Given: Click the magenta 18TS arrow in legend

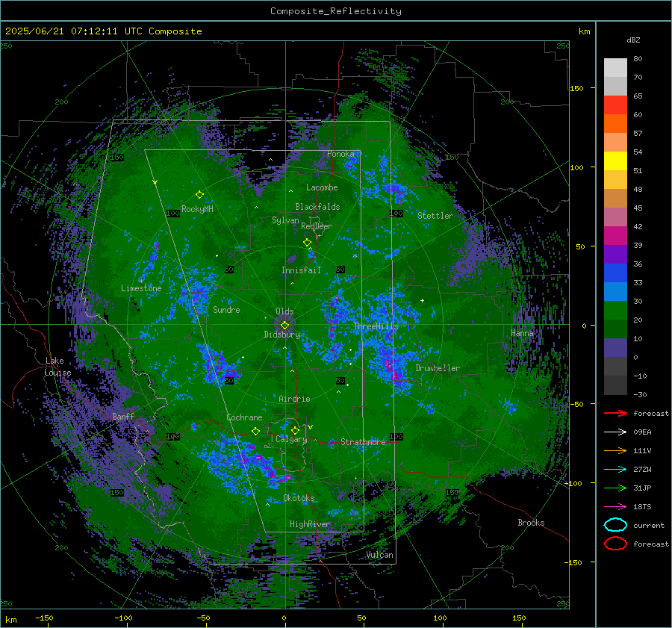Looking at the screenshot, I should point(615,507).
